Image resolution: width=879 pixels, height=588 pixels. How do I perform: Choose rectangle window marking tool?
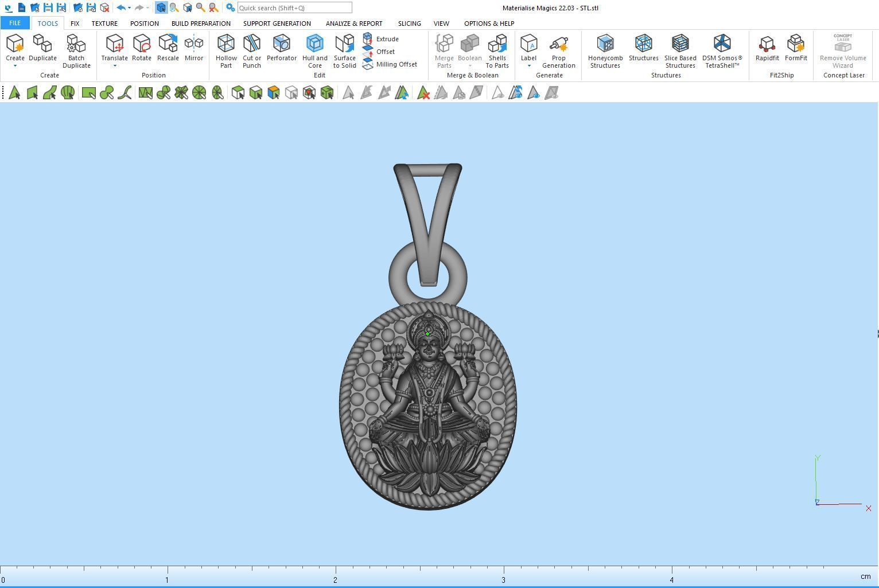point(88,93)
